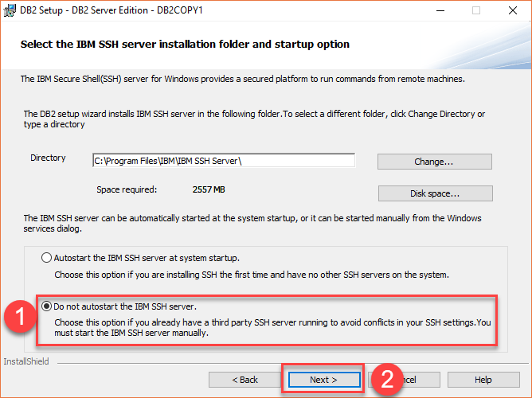Viewport: 532px width, 398px height.
Task: Click the 2557 MB space required value
Action: 209,189
